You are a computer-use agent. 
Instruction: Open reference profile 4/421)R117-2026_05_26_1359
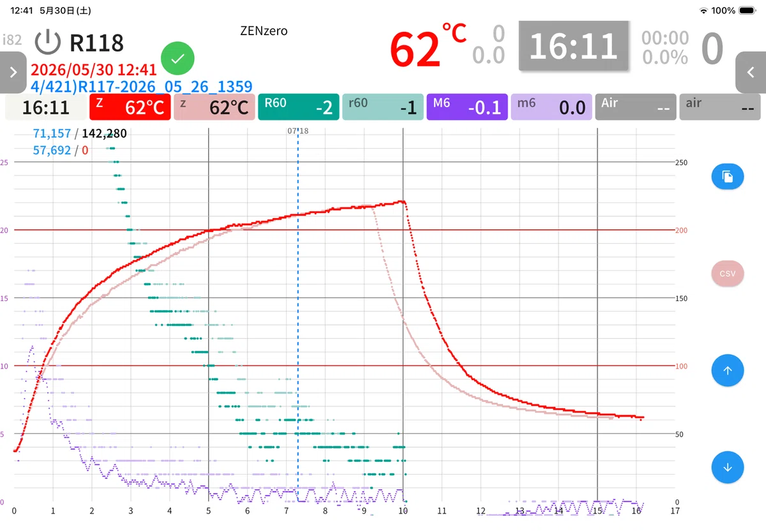click(141, 86)
